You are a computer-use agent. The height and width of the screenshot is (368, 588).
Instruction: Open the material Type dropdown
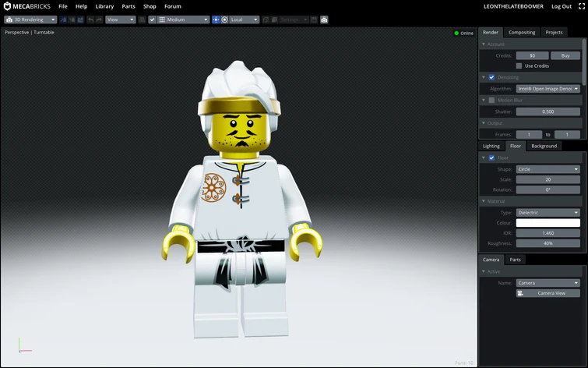548,213
